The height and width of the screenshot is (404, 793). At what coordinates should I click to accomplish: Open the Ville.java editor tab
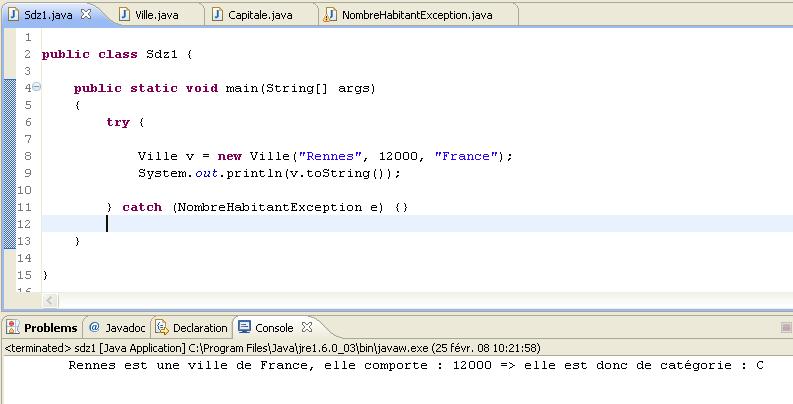156,15
